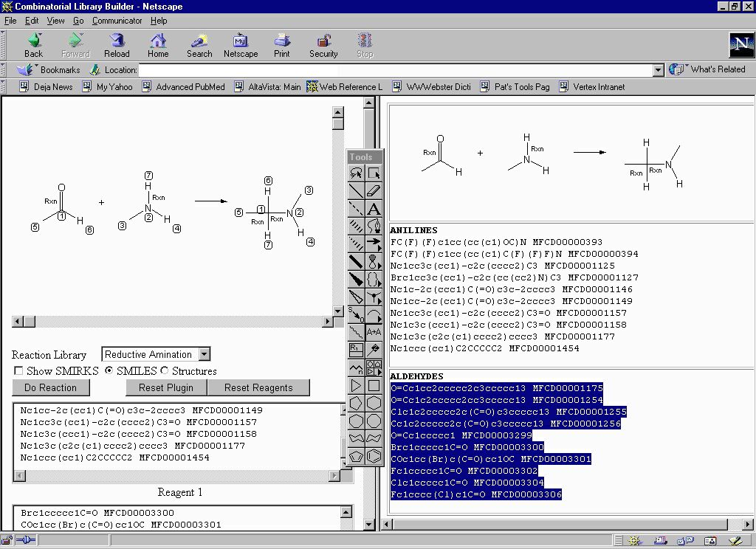Go to Home from the toolbar
The width and height of the screenshot is (756, 549).
pos(158,45)
